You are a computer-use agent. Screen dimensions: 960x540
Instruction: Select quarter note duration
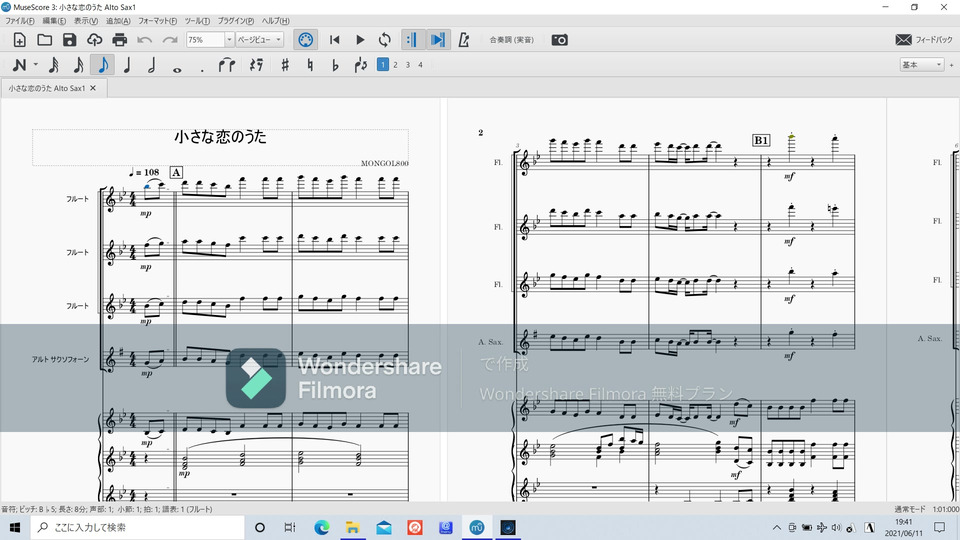[x=127, y=65]
